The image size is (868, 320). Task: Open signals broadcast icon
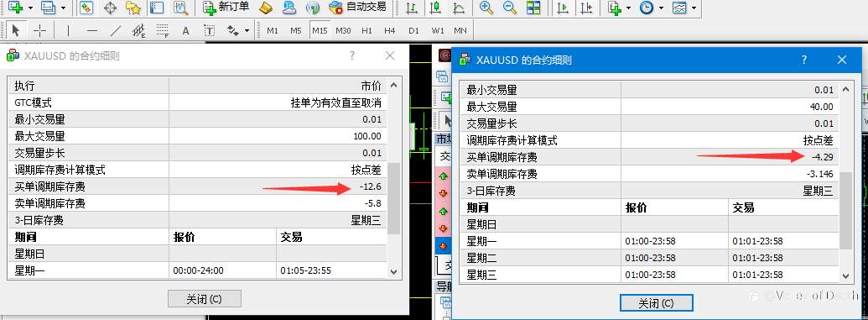(313, 8)
